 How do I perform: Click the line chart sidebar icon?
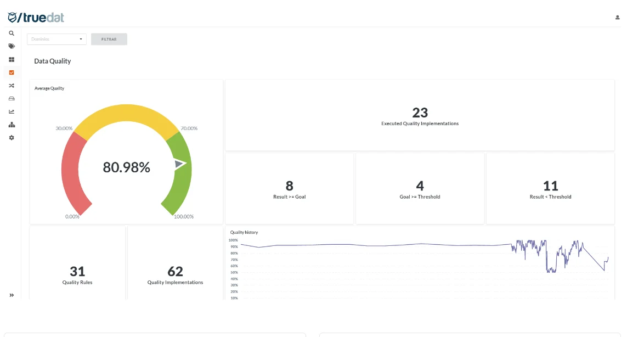click(12, 112)
